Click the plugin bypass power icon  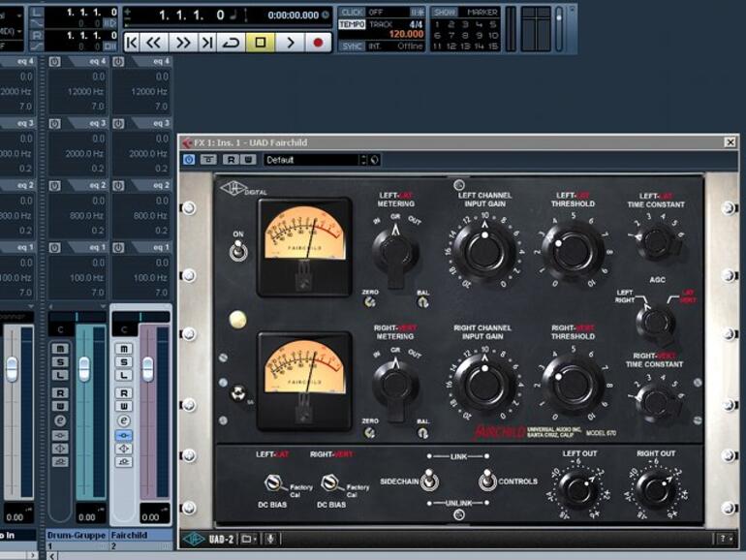pos(189,160)
